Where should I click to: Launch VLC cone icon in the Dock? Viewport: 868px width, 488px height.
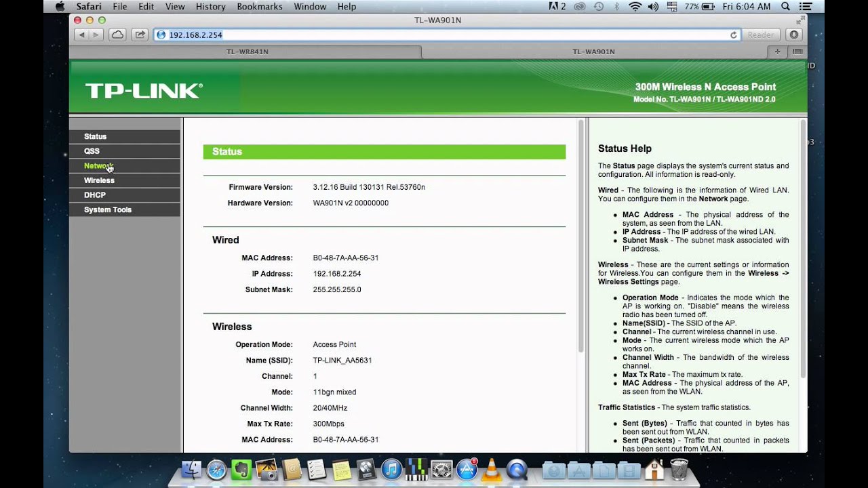492,469
